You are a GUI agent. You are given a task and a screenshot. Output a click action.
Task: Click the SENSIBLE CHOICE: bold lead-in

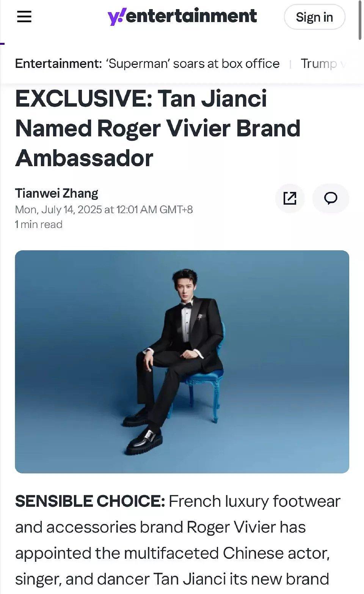90,501
